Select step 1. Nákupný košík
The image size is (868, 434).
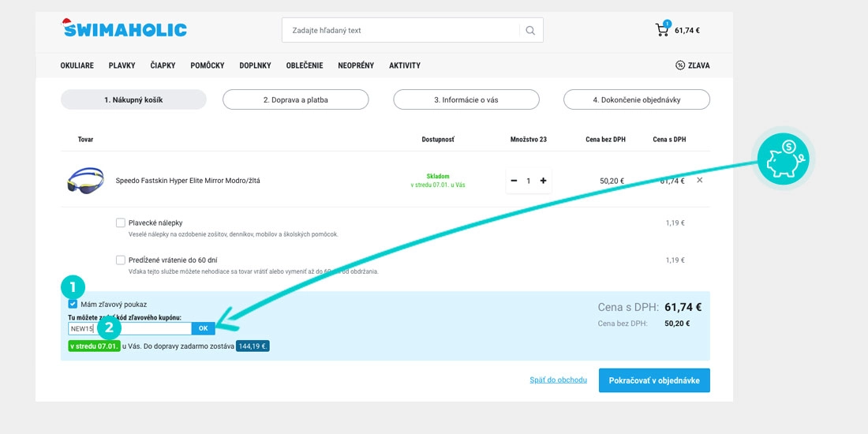133,99
